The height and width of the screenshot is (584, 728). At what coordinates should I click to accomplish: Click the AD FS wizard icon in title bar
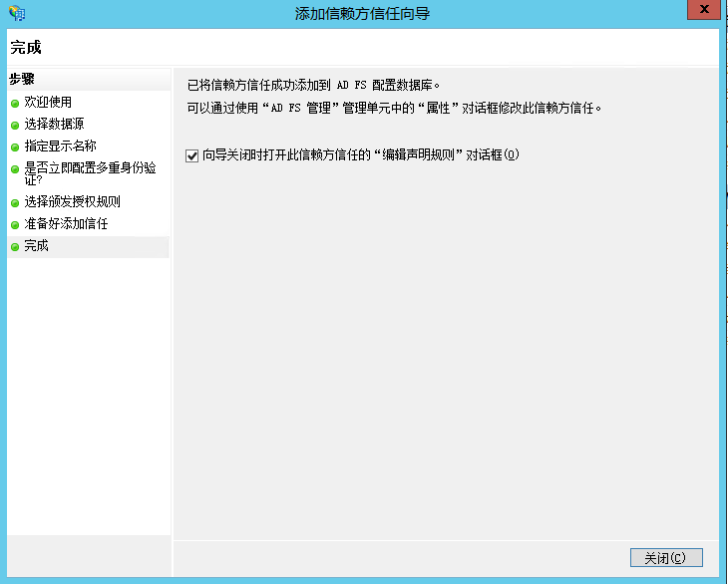17,13
